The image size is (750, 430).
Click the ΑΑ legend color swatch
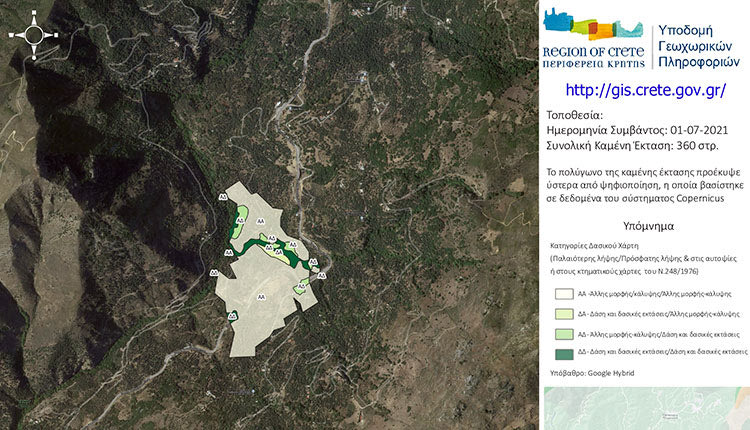(564, 294)
